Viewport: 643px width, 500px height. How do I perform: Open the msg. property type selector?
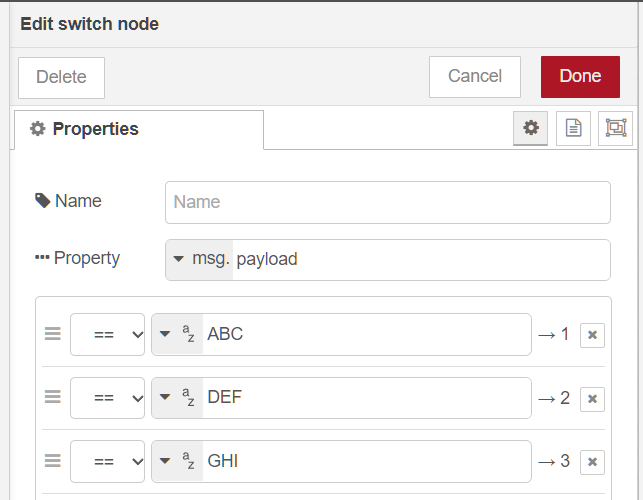(199, 260)
